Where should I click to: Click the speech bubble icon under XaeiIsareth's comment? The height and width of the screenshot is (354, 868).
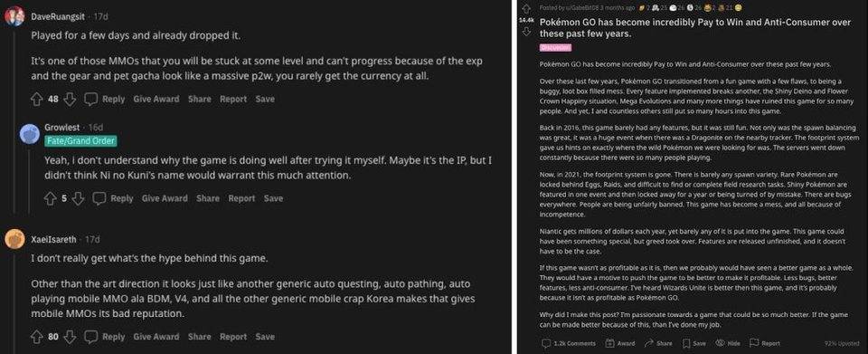click(x=90, y=336)
